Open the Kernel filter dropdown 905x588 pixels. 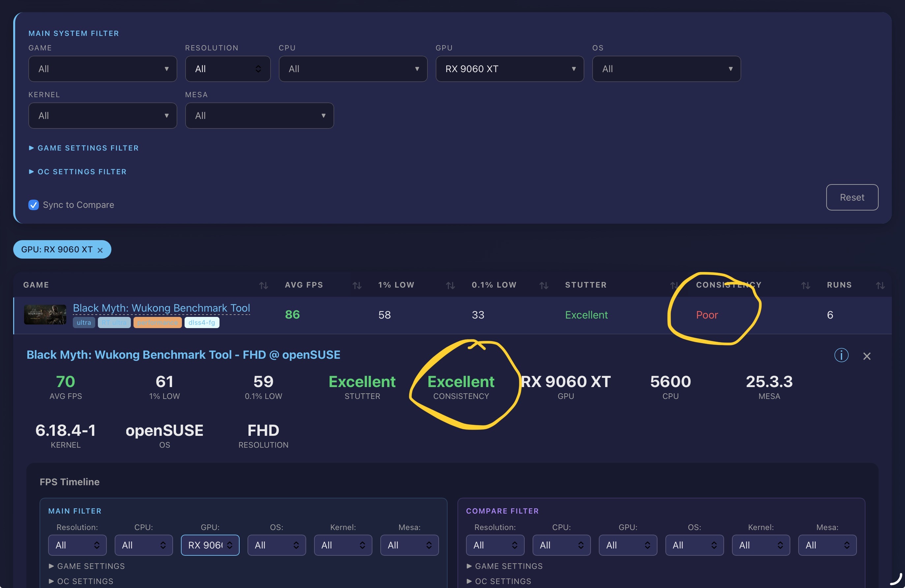point(102,116)
